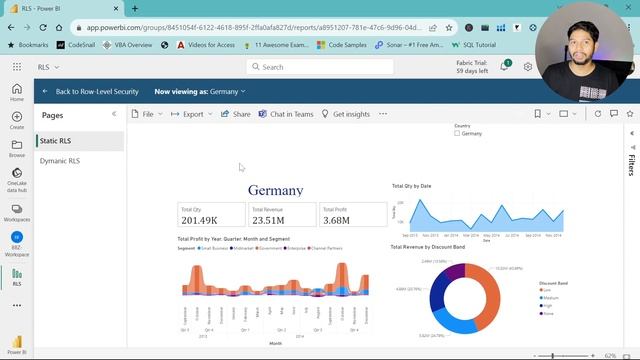640x360 pixels.
Task: Click Chat in Teams
Action: click(x=286, y=114)
